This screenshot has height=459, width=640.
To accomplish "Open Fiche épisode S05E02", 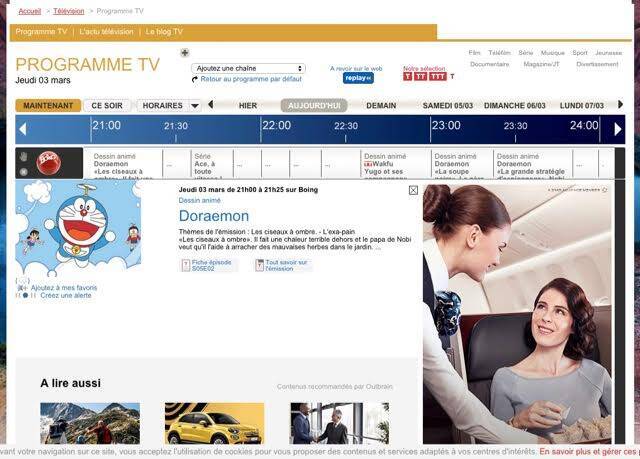I will pyautogui.click(x=209, y=265).
